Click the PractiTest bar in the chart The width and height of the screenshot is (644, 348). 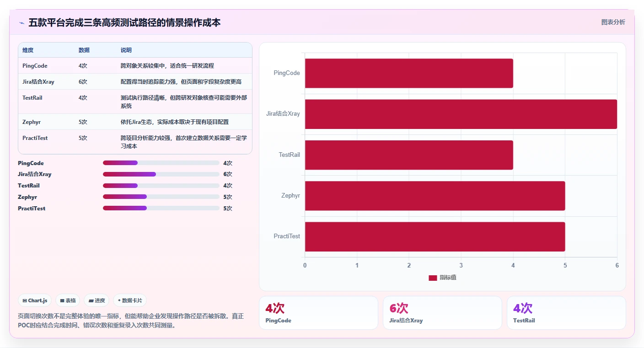435,236
